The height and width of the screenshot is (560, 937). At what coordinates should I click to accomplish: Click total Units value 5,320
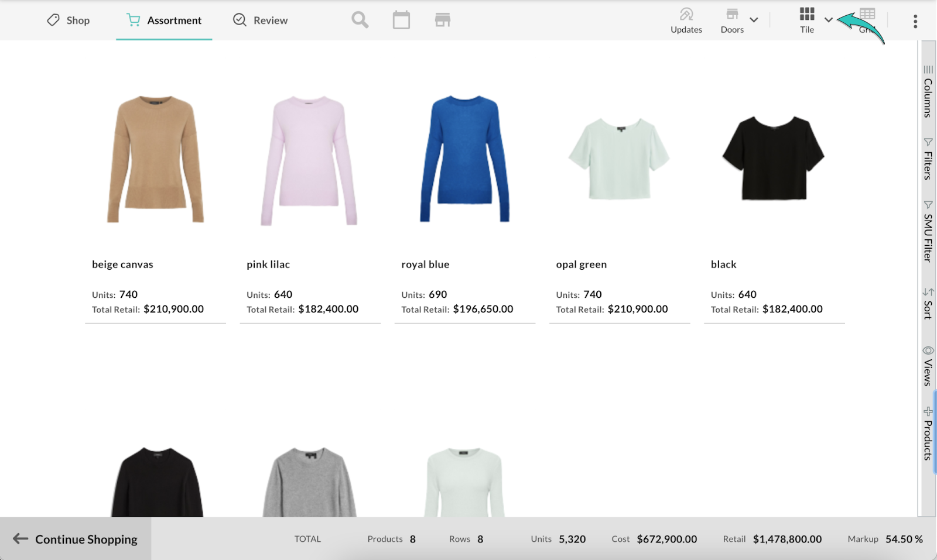[572, 539]
